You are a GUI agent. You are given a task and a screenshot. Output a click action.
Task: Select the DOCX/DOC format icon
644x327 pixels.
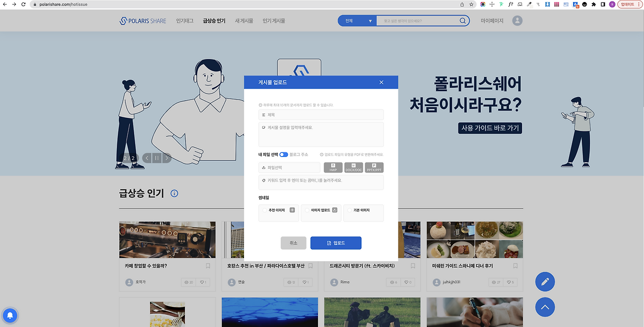click(353, 167)
